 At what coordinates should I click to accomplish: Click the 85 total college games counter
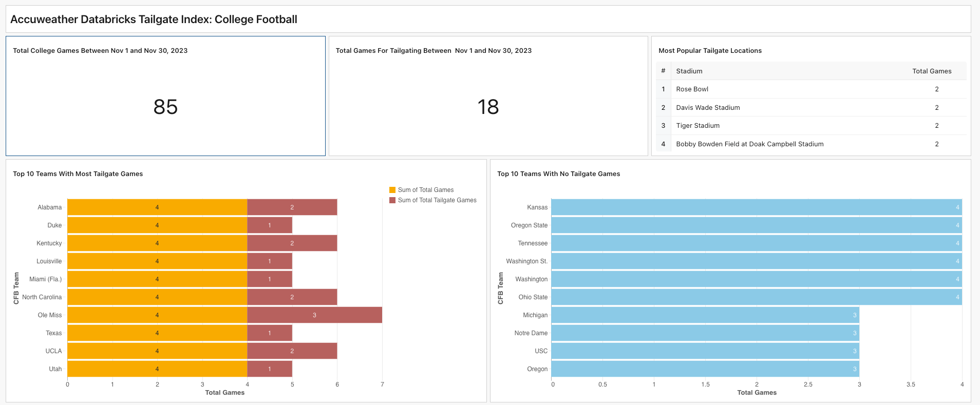[165, 107]
